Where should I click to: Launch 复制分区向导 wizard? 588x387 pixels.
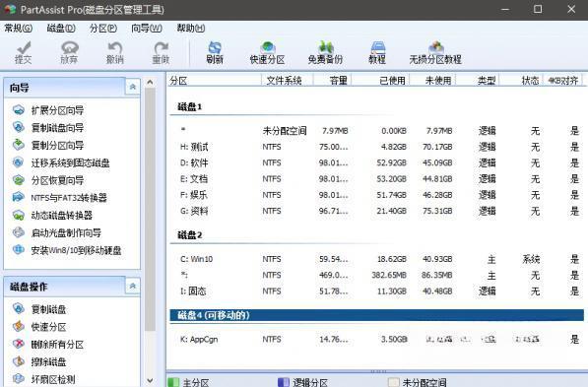[x=48, y=145]
